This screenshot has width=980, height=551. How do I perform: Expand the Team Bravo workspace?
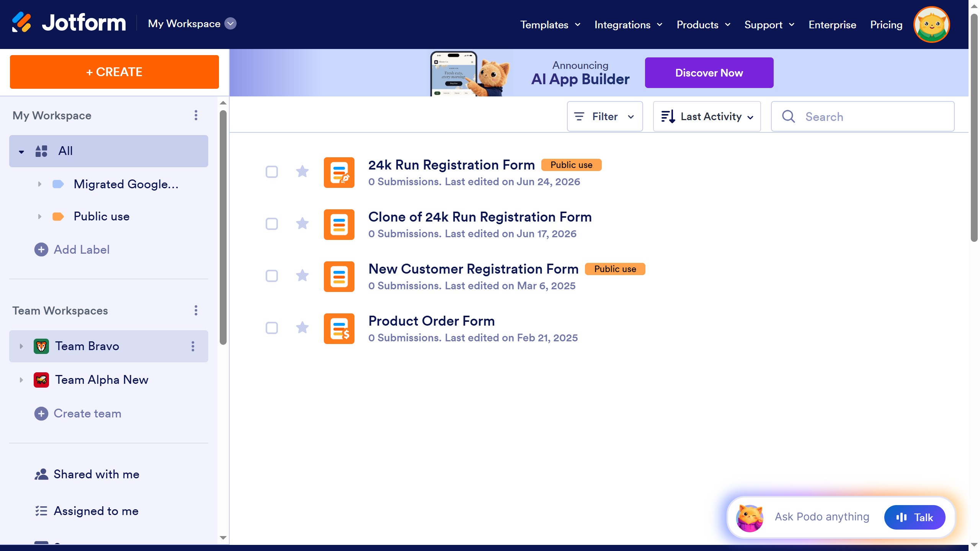coord(21,346)
